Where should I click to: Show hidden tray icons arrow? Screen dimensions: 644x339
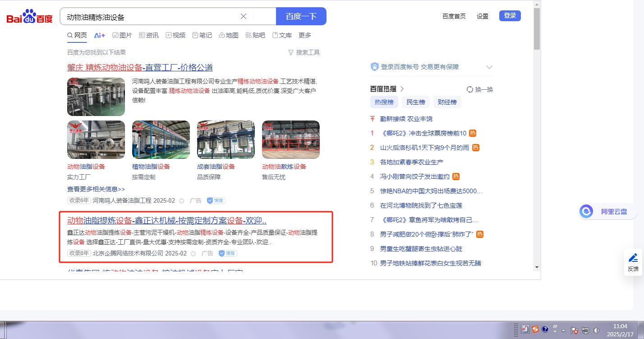(563, 330)
